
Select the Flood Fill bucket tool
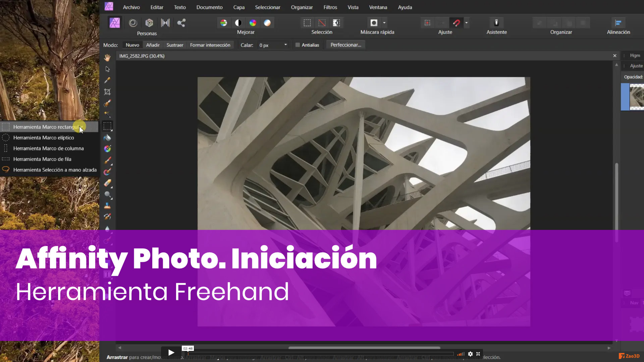click(107, 138)
